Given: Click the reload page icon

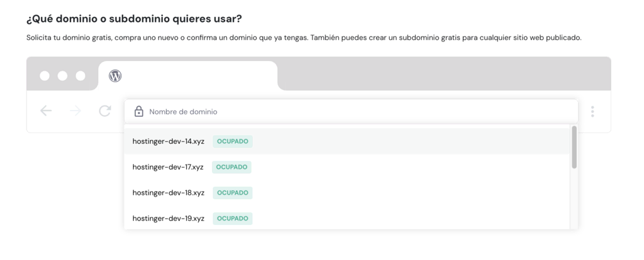Looking at the screenshot, I should tap(105, 111).
